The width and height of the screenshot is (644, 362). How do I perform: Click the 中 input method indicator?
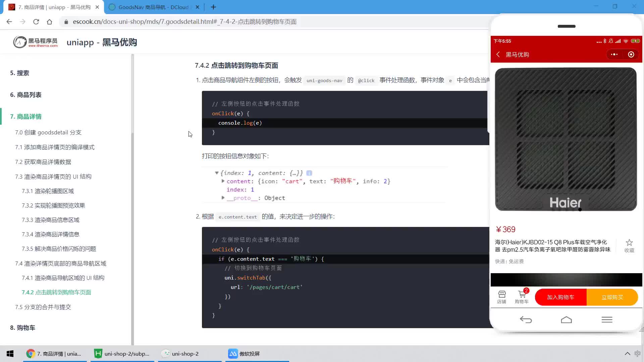pyautogui.click(x=637, y=354)
